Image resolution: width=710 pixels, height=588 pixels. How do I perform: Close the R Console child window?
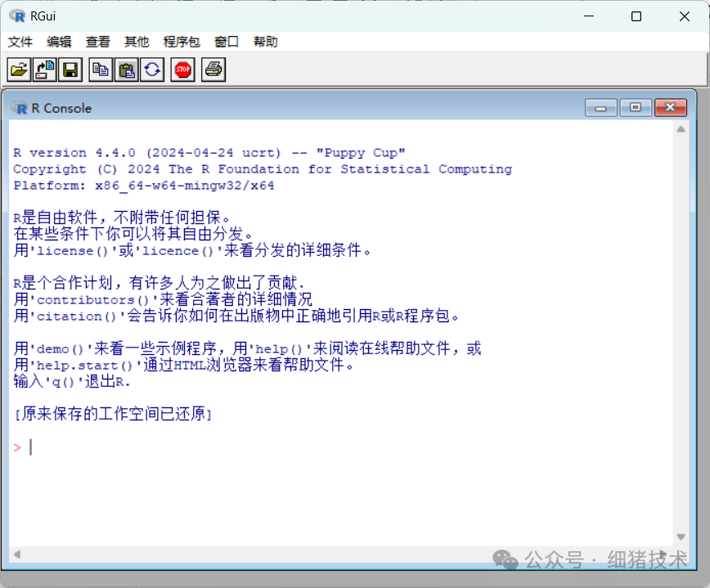(671, 108)
